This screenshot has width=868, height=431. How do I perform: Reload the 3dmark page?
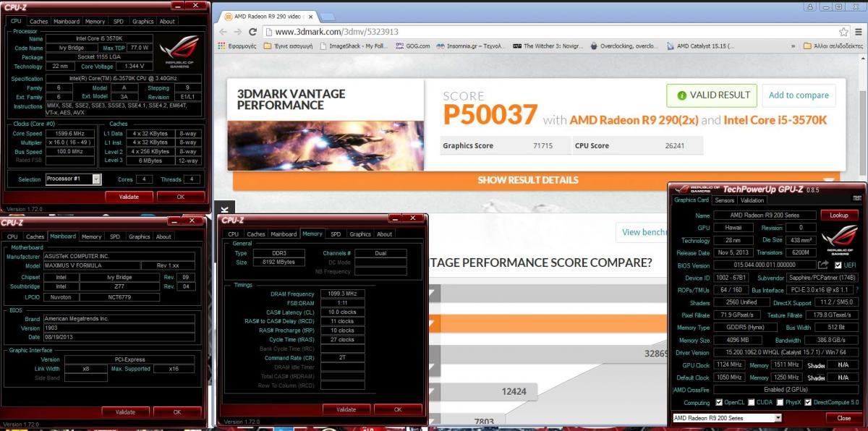pos(253,32)
